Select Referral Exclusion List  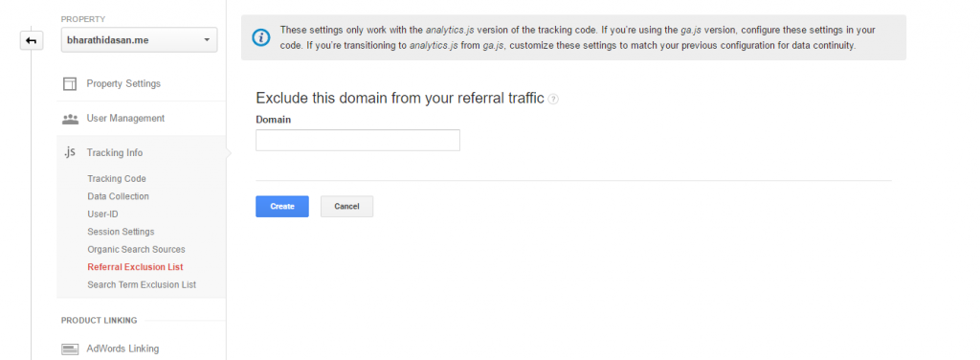(135, 267)
